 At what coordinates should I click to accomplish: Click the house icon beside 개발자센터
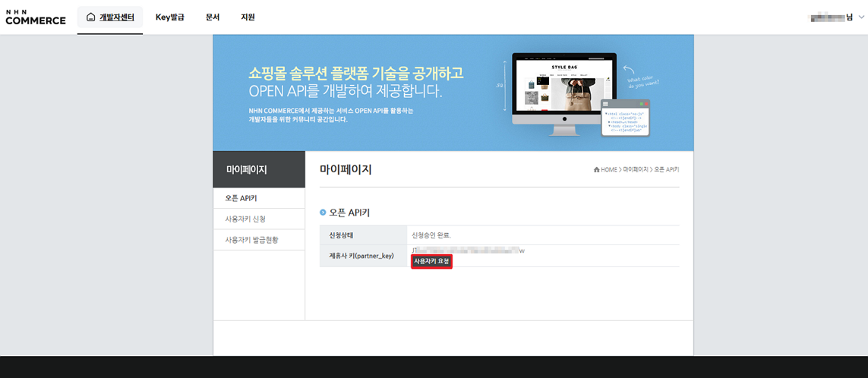point(91,17)
